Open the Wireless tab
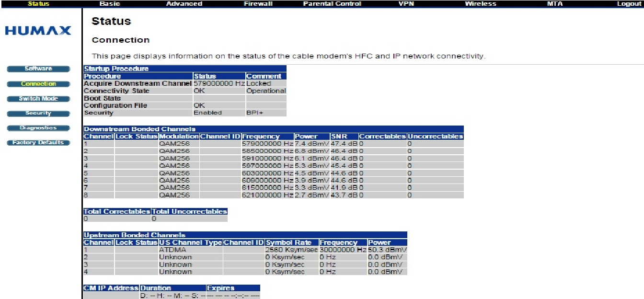The height and width of the screenshot is (299, 644). [480, 3]
